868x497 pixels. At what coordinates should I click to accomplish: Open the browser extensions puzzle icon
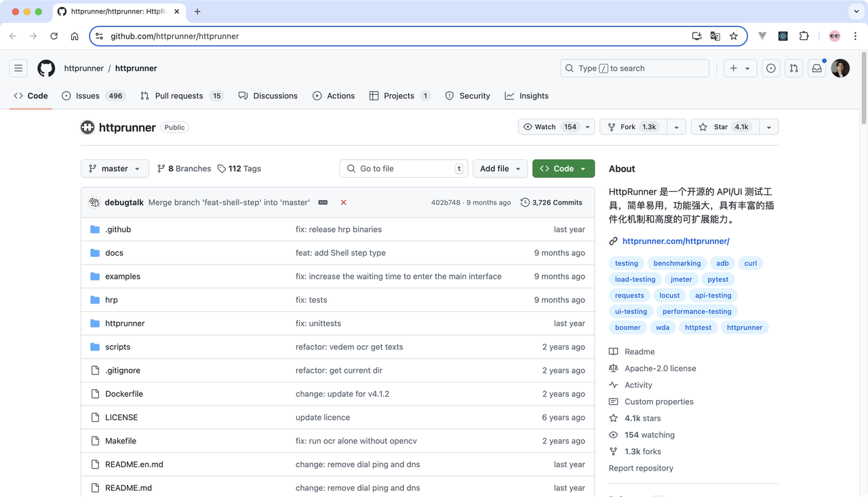click(804, 36)
